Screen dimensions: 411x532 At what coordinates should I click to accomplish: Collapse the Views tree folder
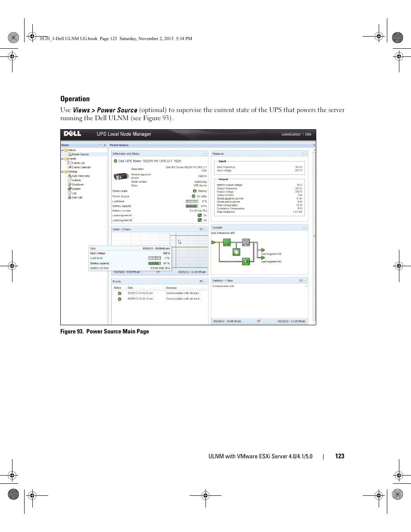(x=62, y=150)
